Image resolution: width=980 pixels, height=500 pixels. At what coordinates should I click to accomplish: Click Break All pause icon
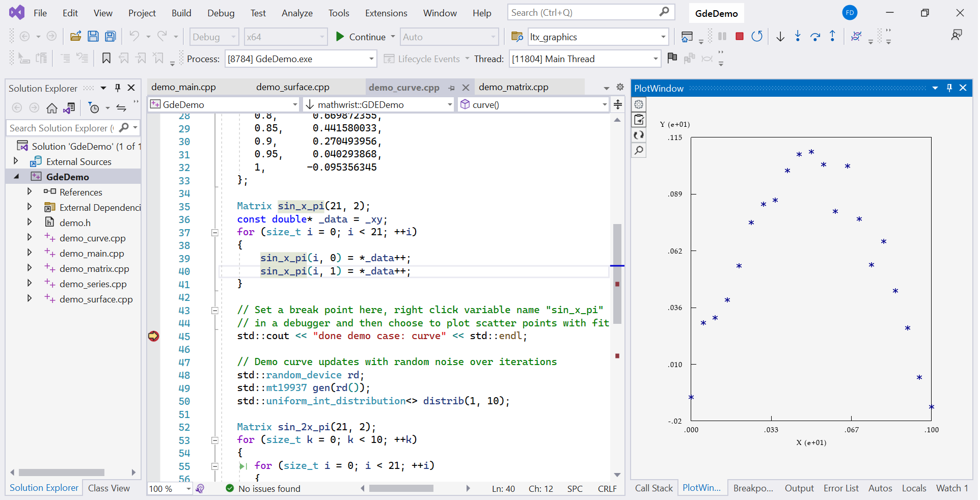pos(722,36)
